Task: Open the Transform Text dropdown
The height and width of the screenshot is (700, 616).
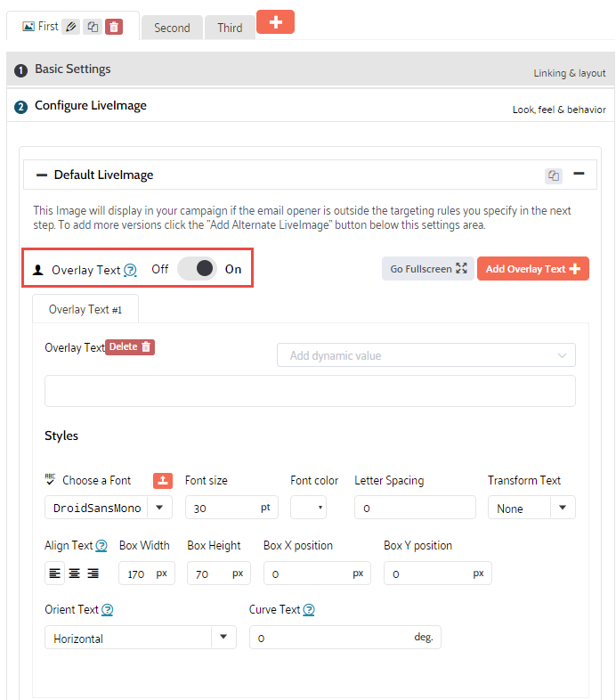Action: 563,508
